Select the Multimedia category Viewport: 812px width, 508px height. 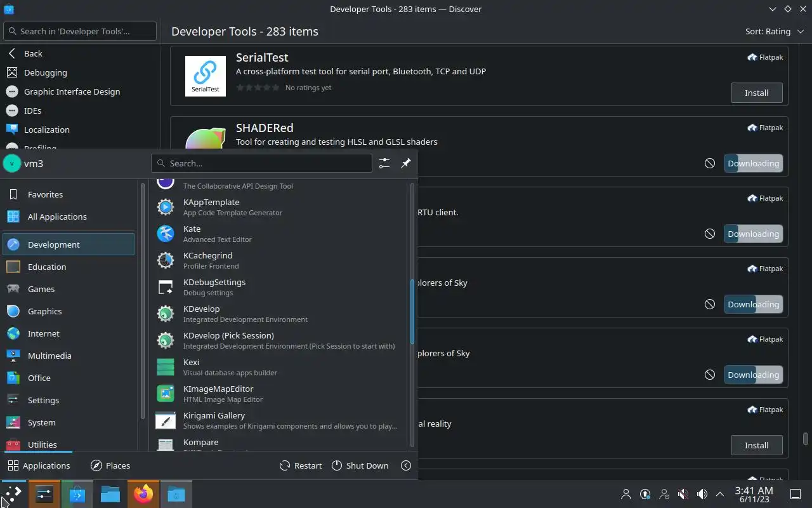click(x=69, y=356)
